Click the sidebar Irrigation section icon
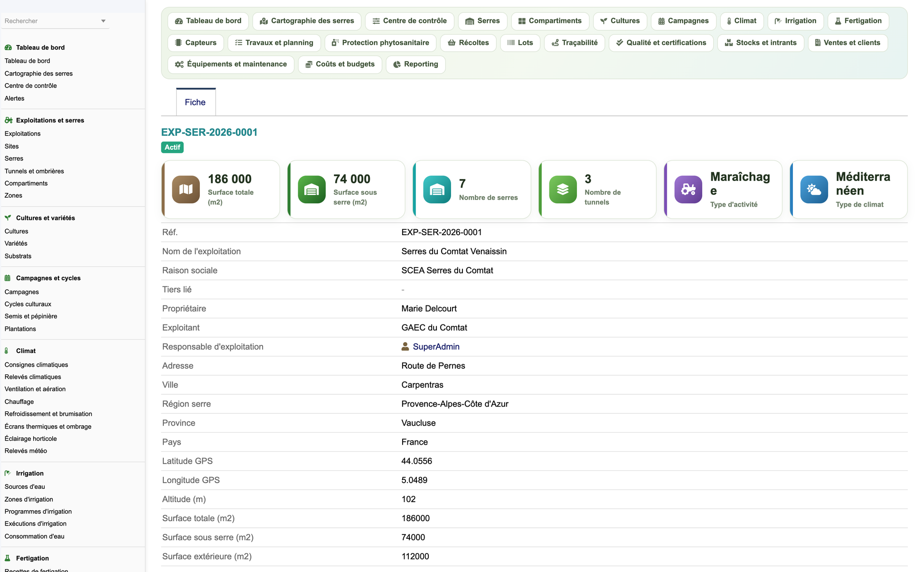Viewport: 924px width, 572px height. click(x=8, y=473)
